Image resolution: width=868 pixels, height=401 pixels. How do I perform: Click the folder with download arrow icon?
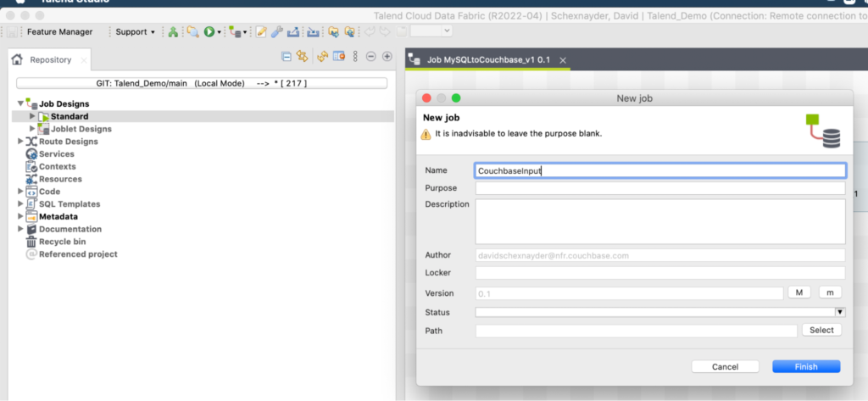point(332,32)
